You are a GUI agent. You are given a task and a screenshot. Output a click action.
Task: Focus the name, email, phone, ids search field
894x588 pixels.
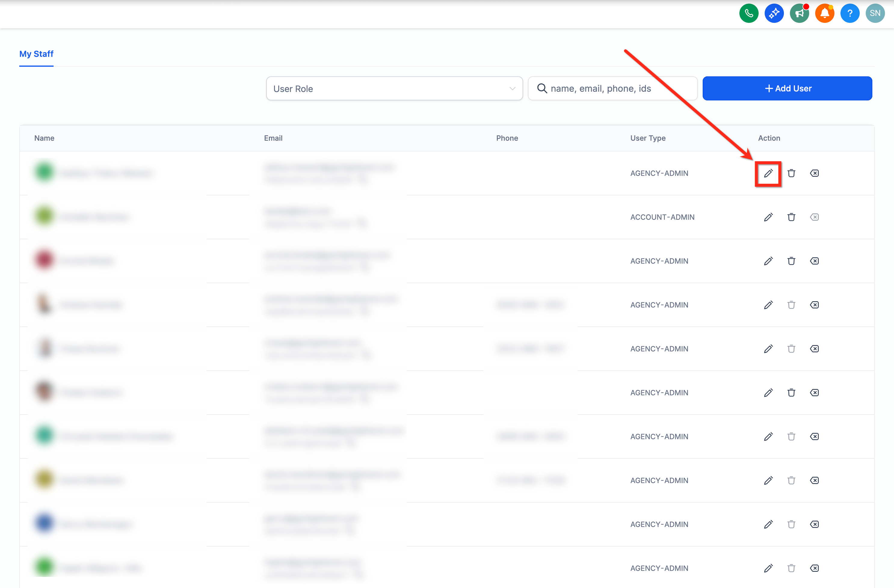click(x=613, y=89)
